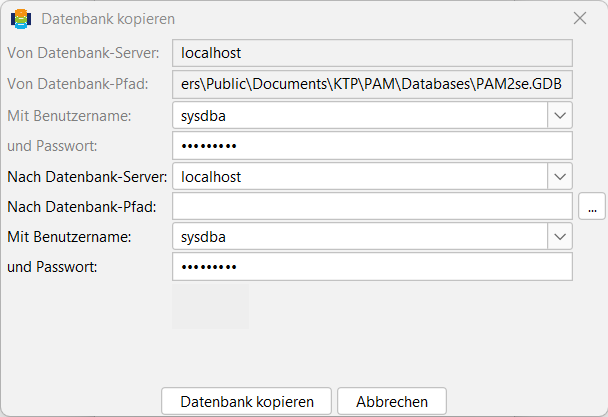Focus the empty Nach Datenbank-Pfad input field

coord(372,207)
